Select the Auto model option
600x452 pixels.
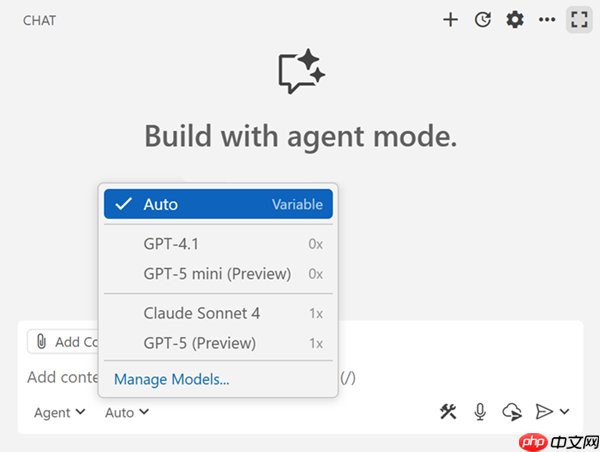[218, 204]
